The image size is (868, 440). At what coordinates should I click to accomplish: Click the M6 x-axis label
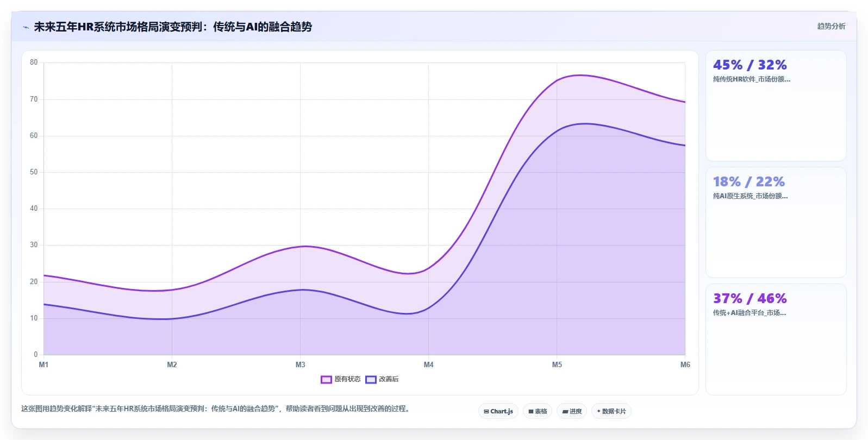pos(685,364)
